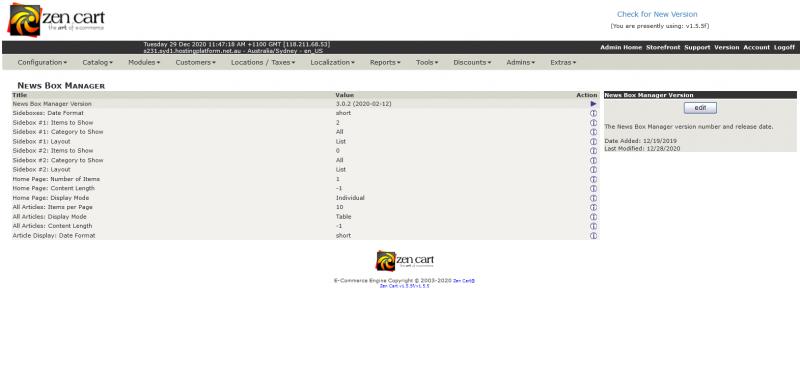Select All Articles: Display Mode row
Viewport: 800px width, 385px height.
coord(305,217)
